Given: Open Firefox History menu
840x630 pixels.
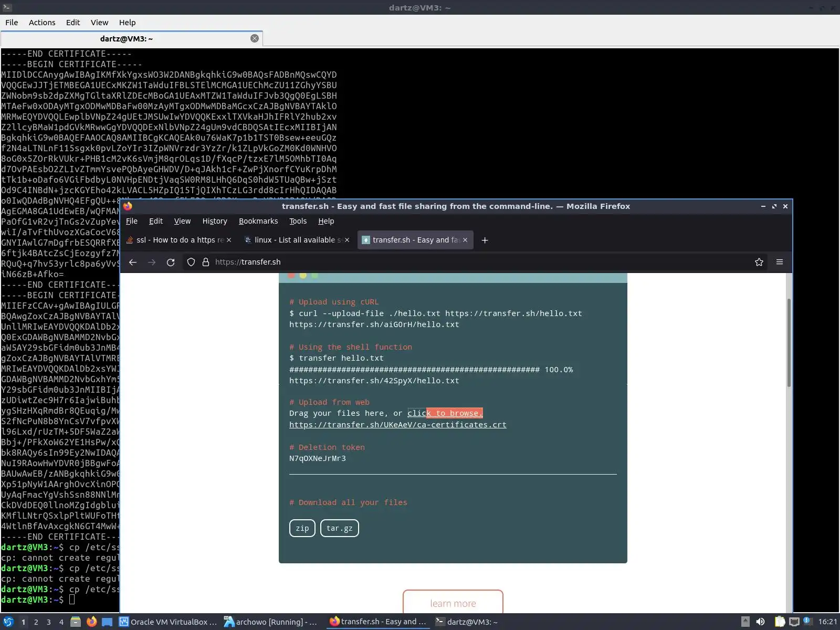Looking at the screenshot, I should pyautogui.click(x=215, y=221).
